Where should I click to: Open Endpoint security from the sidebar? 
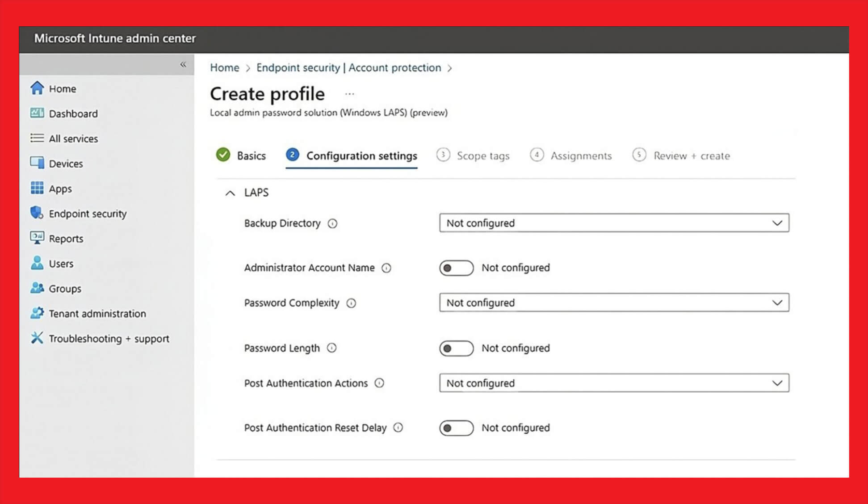(88, 214)
